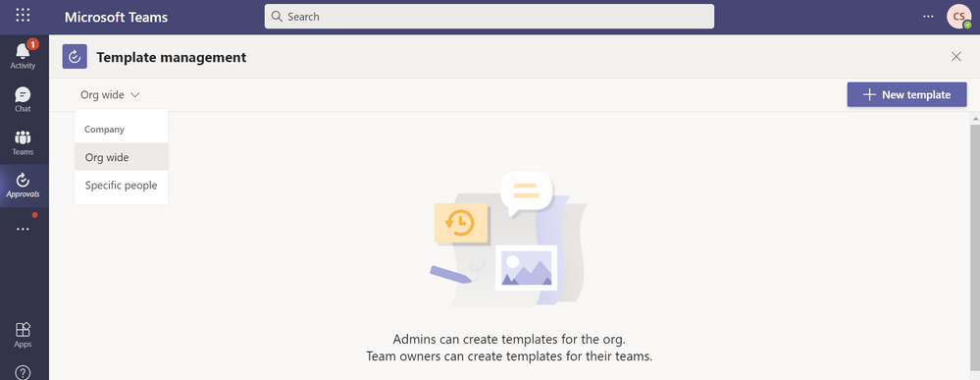Click the scrollbar up arrow
The image size is (980, 380).
pos(975,118)
